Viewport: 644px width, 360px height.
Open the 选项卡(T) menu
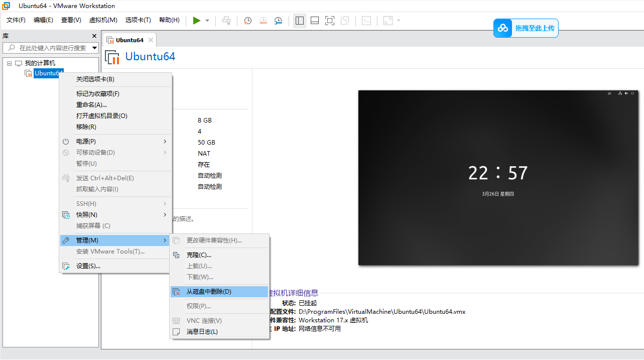138,20
